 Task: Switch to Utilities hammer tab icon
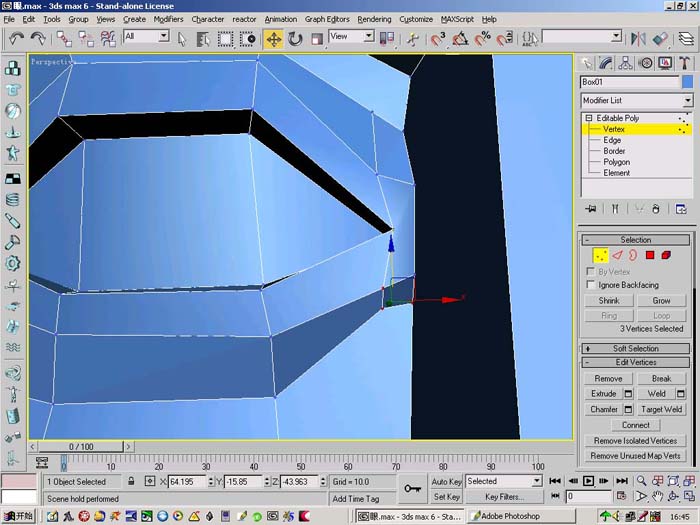point(684,63)
